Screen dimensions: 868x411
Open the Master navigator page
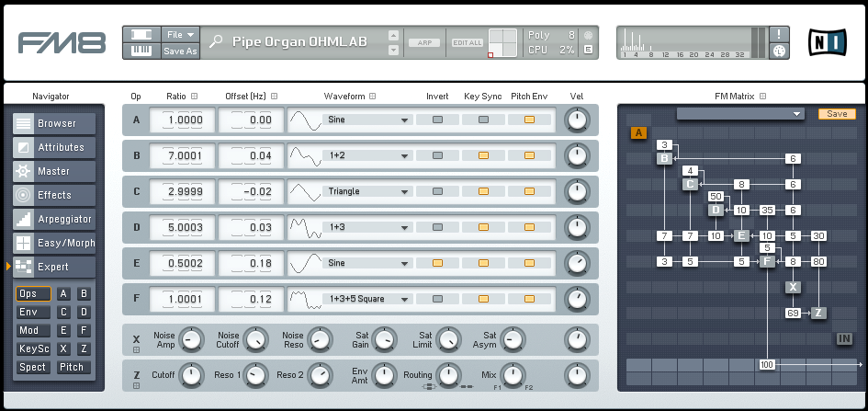pos(54,171)
